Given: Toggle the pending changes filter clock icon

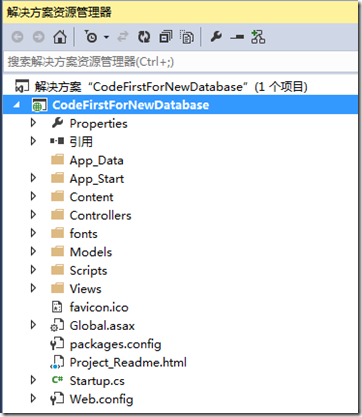Looking at the screenshot, I should pyautogui.click(x=91, y=37).
